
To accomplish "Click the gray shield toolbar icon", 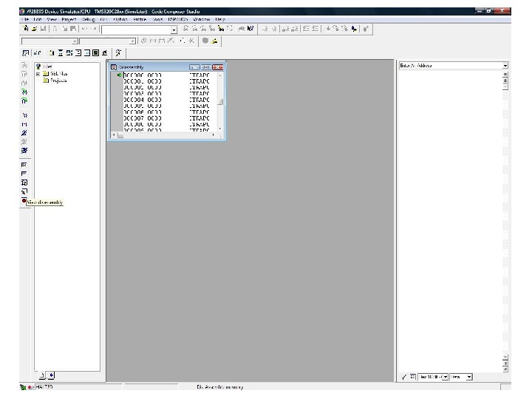I will (205, 41).
